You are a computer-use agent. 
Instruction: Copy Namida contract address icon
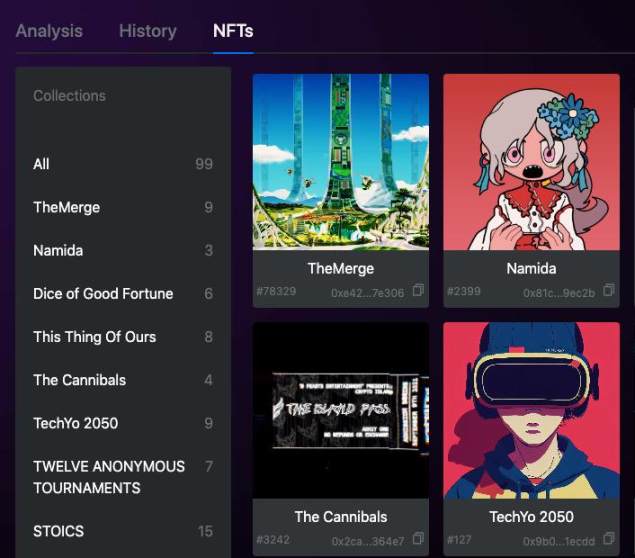click(x=608, y=290)
